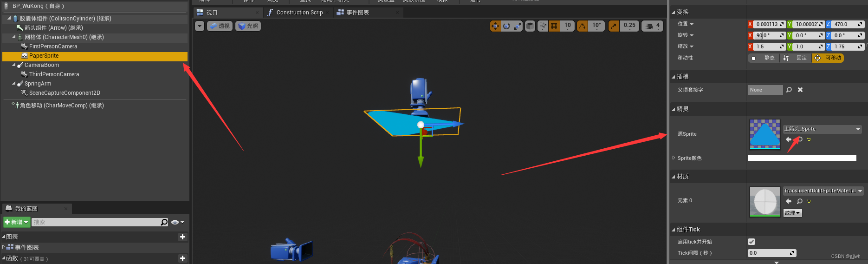The image size is (868, 264).
Task: Click the Lit (光照) view mode button
Action: (x=248, y=26)
